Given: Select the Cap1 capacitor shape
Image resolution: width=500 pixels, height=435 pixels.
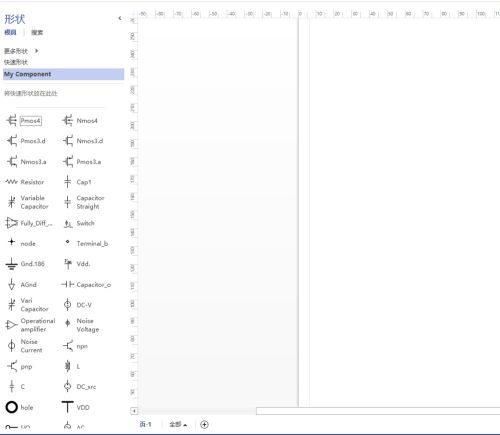Looking at the screenshot, I should (77, 182).
